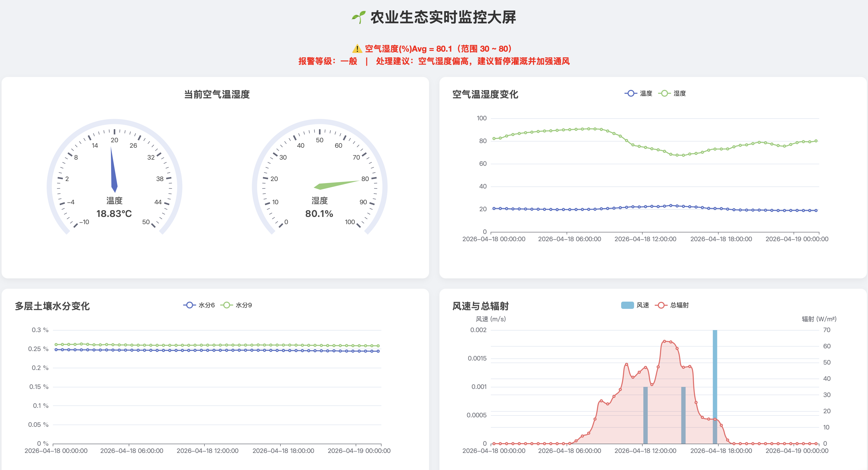The image size is (868, 470).
Task: Toggle 水分9 legend series
Action: pyautogui.click(x=236, y=305)
